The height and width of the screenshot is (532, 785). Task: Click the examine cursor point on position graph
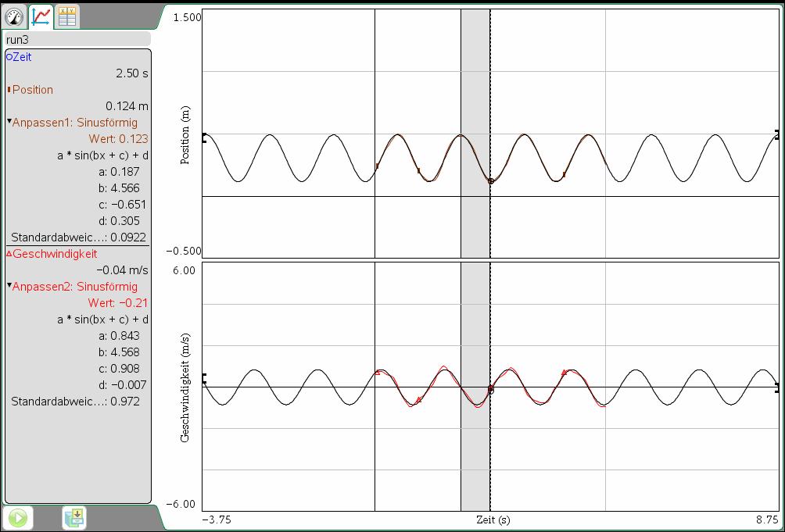tap(490, 180)
